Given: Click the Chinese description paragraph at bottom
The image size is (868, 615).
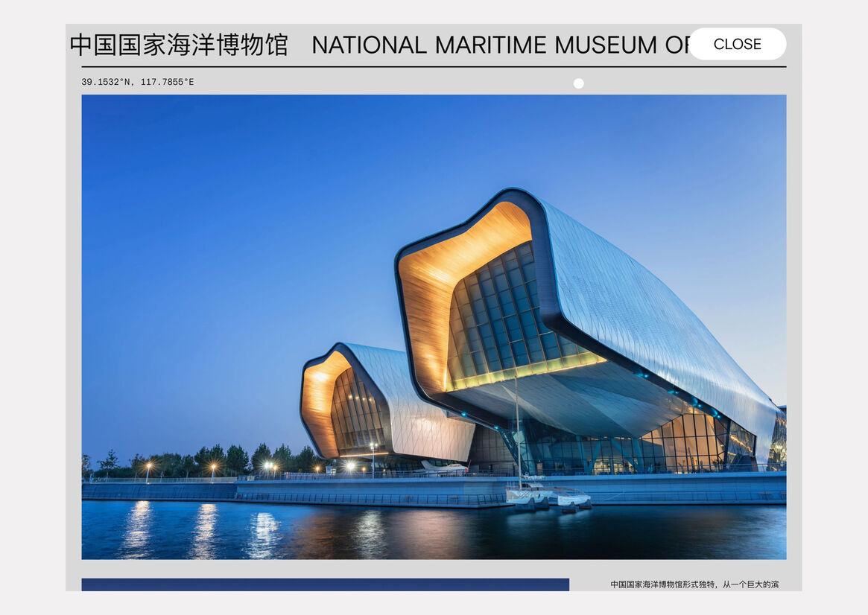Looking at the screenshot, I should 694,584.
